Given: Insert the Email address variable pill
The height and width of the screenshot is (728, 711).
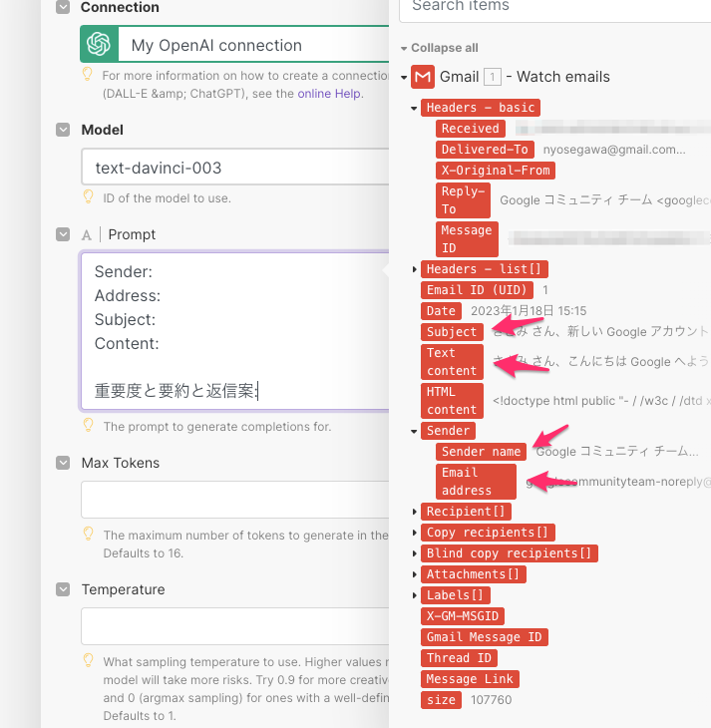Looking at the screenshot, I should pyautogui.click(x=476, y=482).
